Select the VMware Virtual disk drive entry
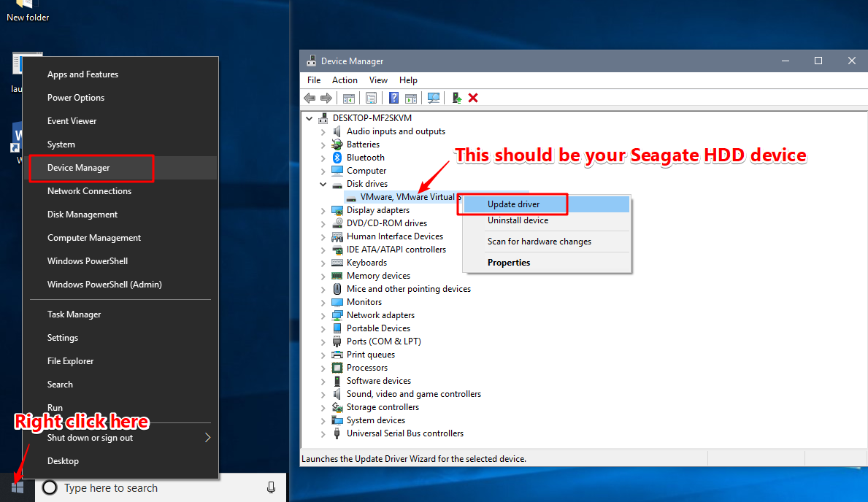 407,196
